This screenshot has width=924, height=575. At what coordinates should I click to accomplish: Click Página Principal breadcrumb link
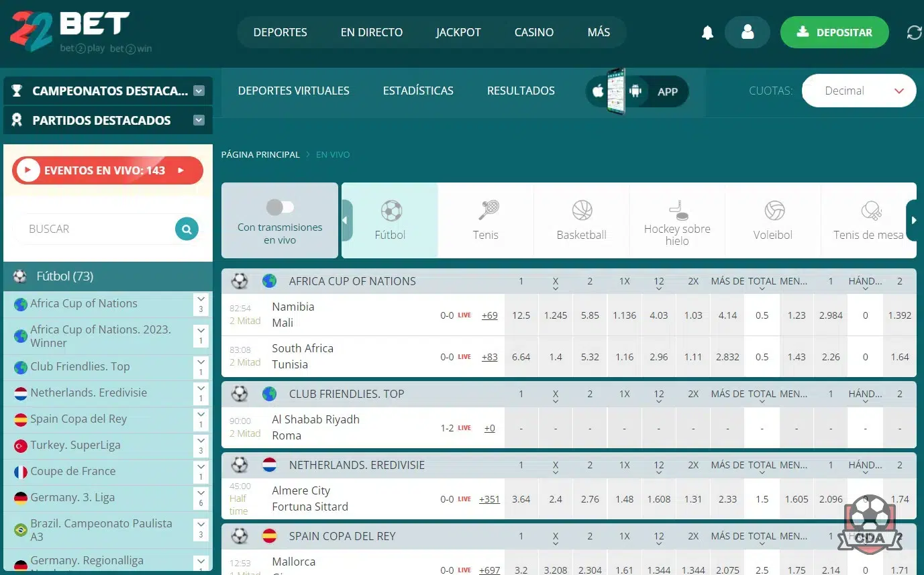click(x=260, y=154)
